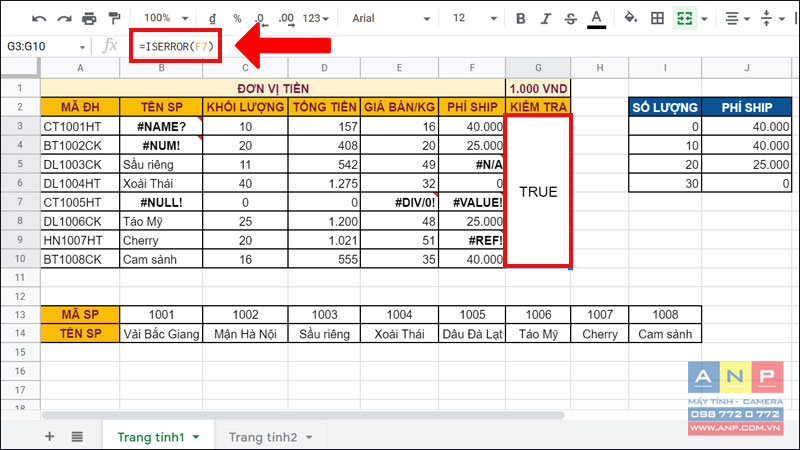Select row 7 header
The width and height of the screenshot is (800, 450).
point(20,202)
